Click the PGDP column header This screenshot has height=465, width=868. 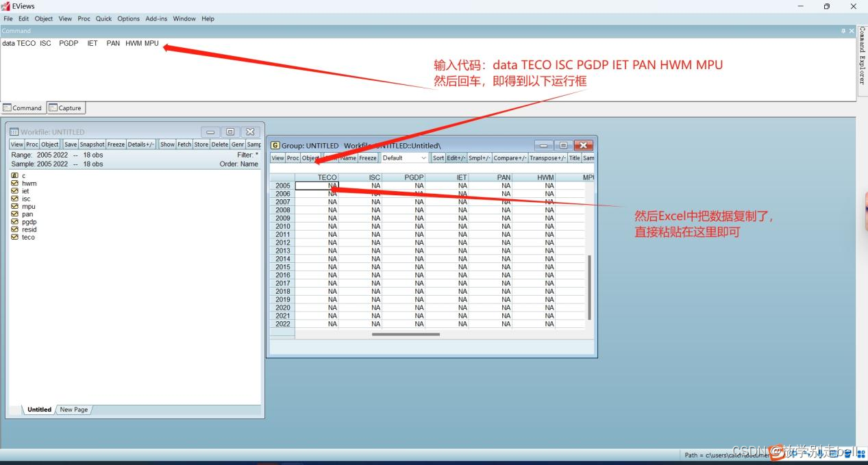404,177
